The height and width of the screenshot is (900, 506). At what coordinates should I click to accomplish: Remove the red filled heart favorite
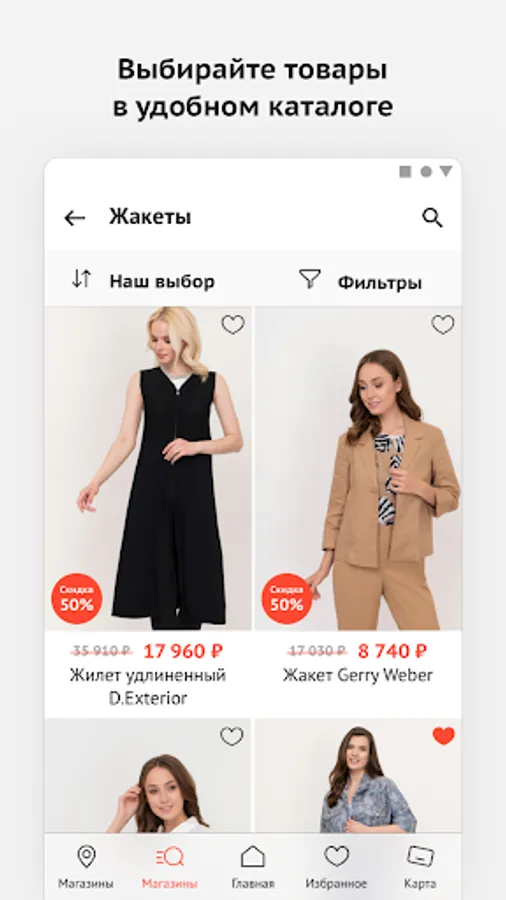(443, 736)
